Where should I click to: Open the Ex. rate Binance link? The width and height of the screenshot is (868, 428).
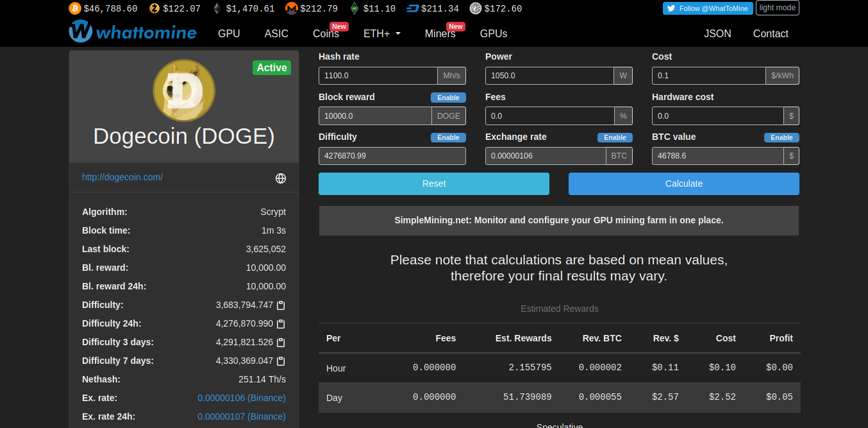pos(242,398)
